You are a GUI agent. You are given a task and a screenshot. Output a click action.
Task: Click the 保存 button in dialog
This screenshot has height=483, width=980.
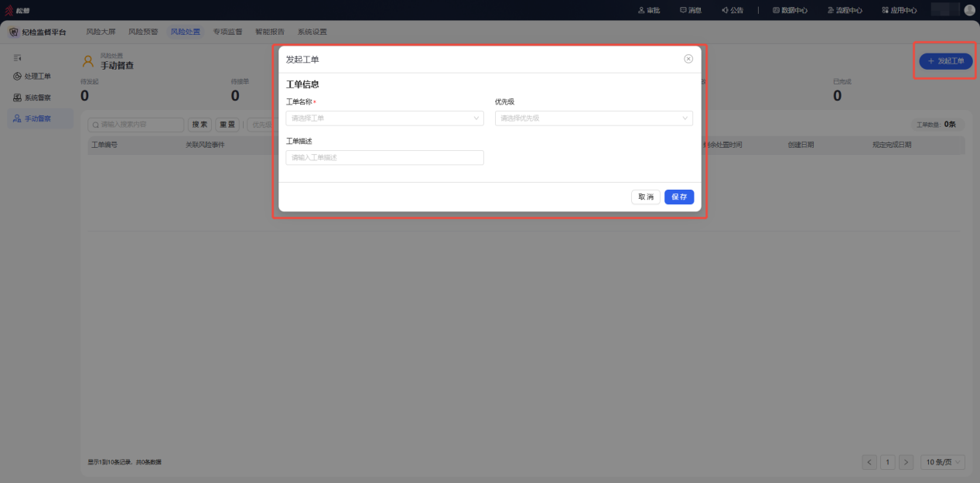click(x=679, y=197)
